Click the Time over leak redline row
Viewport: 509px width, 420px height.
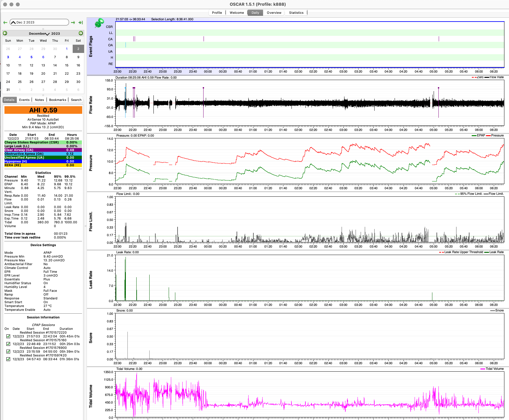pyautogui.click(x=43, y=238)
